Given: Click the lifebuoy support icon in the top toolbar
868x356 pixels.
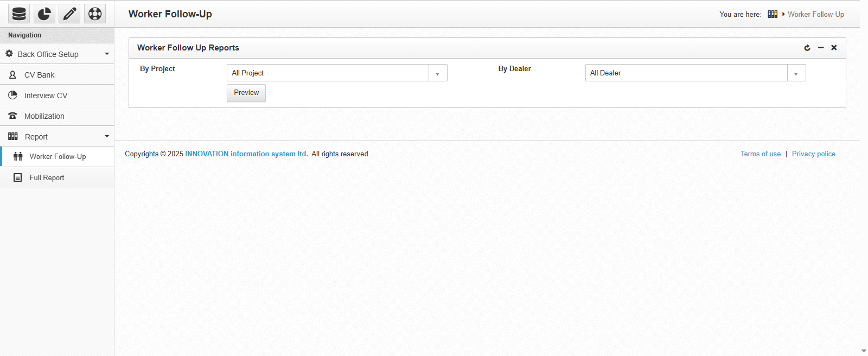Looking at the screenshot, I should pos(95,14).
